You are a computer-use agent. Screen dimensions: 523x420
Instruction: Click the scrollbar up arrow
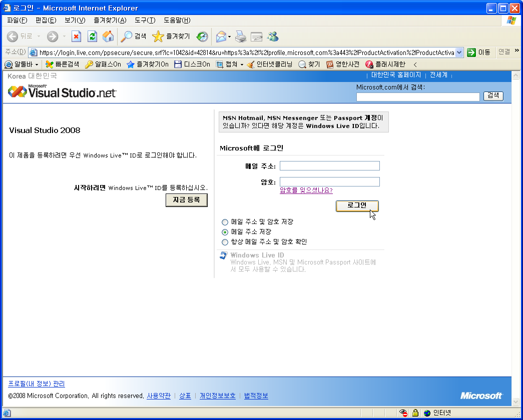pyautogui.click(x=515, y=75)
